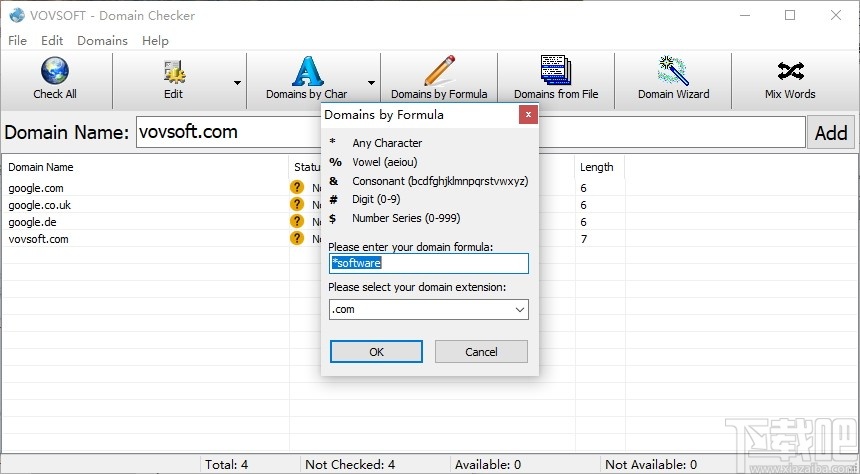Image resolution: width=860 pixels, height=474 pixels.
Task: Open Domains from File icon
Action: pos(556,70)
